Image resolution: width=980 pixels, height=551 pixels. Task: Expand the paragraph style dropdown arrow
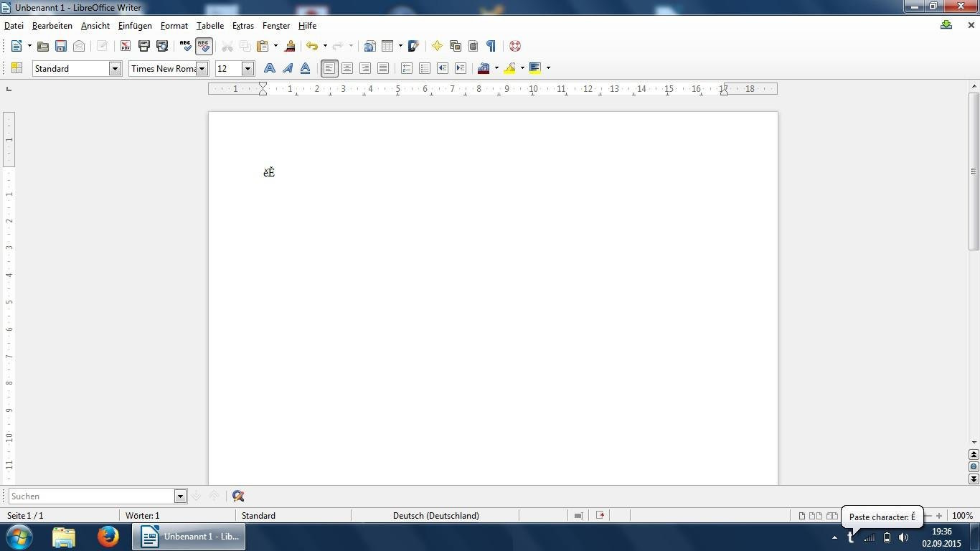click(115, 68)
